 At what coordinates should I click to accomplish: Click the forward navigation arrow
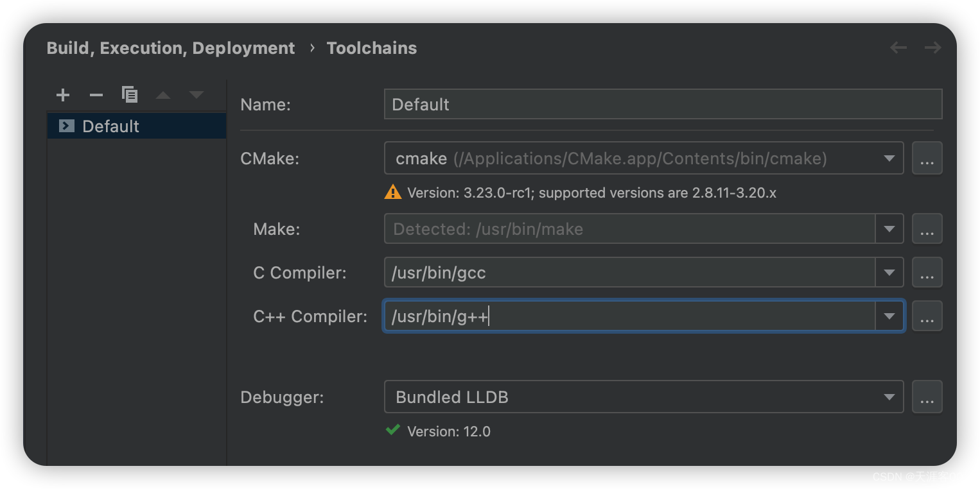(x=932, y=47)
